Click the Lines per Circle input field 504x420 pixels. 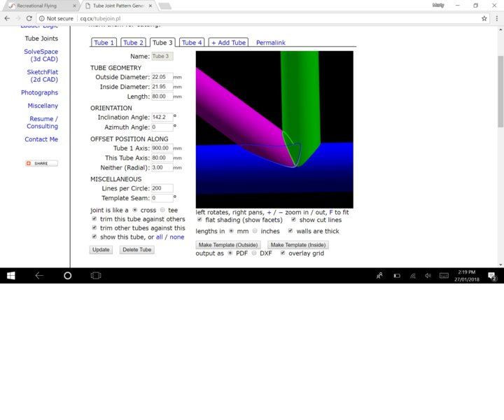162,188
